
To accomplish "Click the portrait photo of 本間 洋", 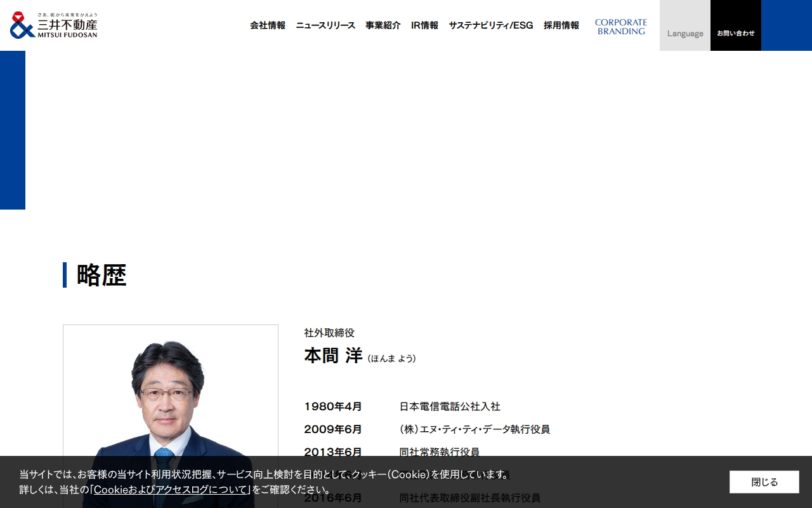I will tap(171, 416).
